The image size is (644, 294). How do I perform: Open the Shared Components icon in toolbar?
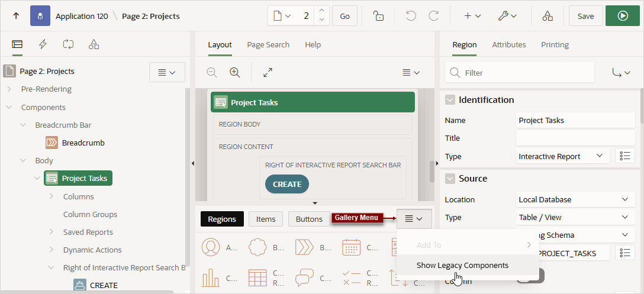(x=547, y=16)
